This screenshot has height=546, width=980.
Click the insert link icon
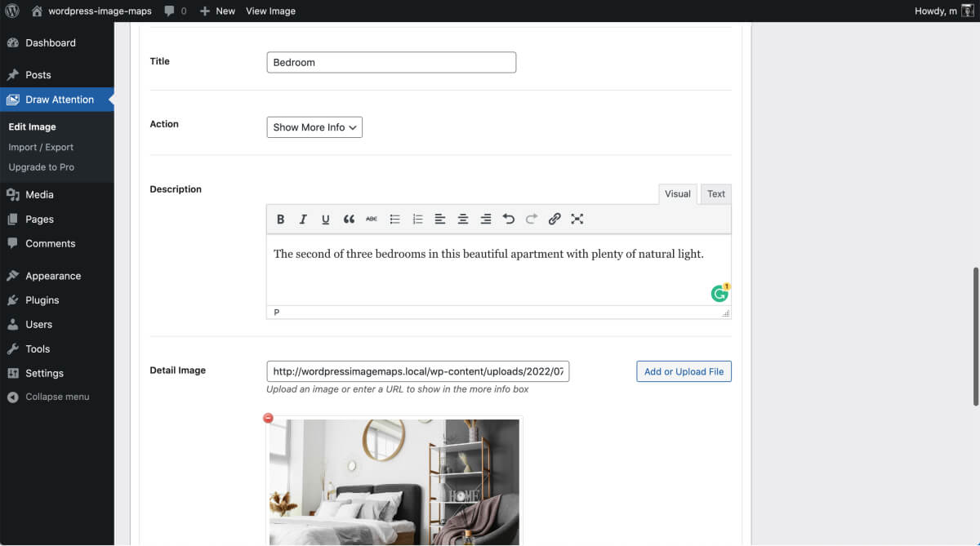pos(555,219)
